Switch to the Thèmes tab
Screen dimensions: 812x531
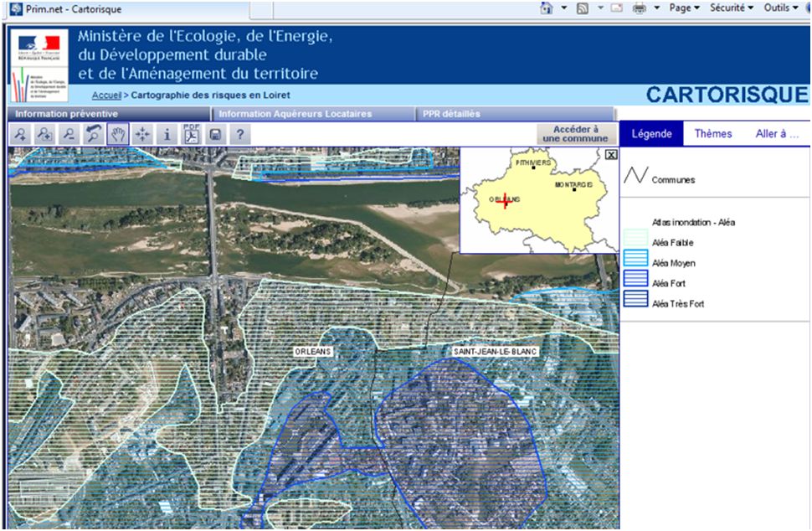tap(712, 134)
